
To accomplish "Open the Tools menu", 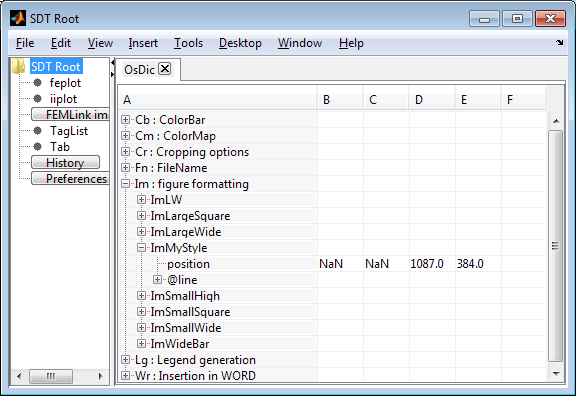I will [188, 43].
